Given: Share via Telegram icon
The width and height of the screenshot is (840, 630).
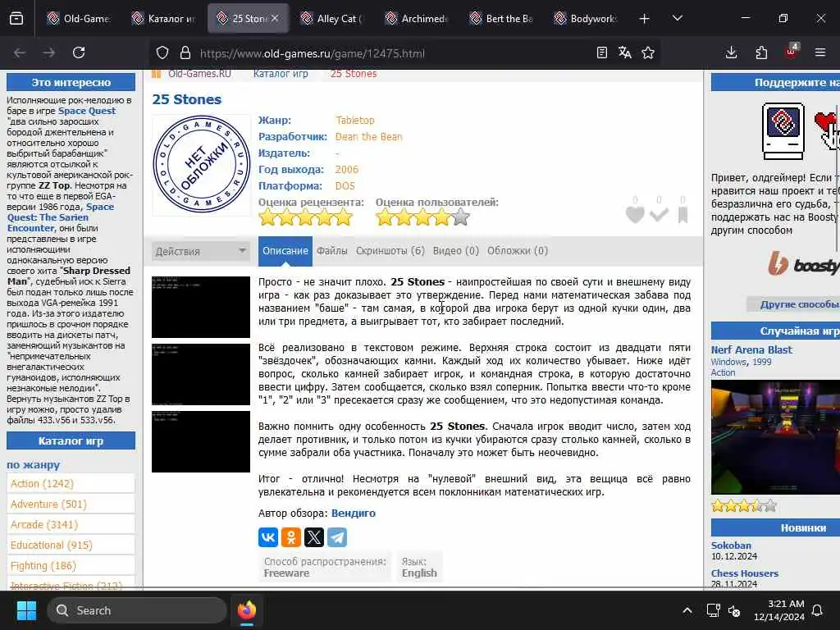Looking at the screenshot, I should 337,537.
